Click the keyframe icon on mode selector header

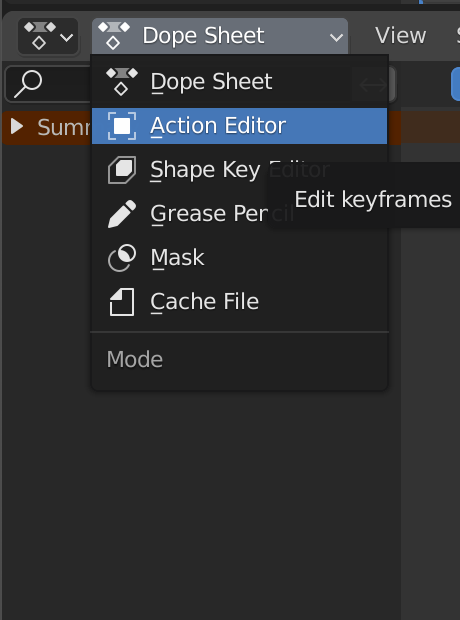[x=114, y=36]
